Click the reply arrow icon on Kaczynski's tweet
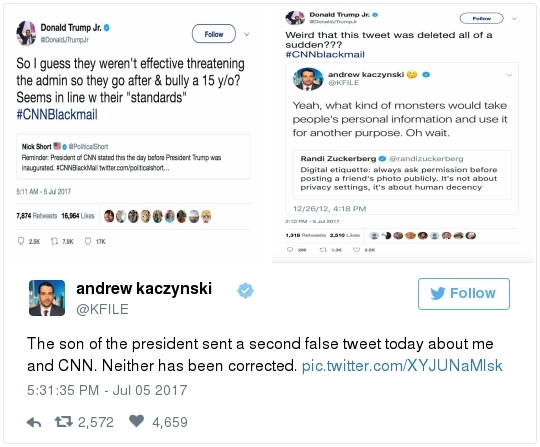 coord(34,422)
